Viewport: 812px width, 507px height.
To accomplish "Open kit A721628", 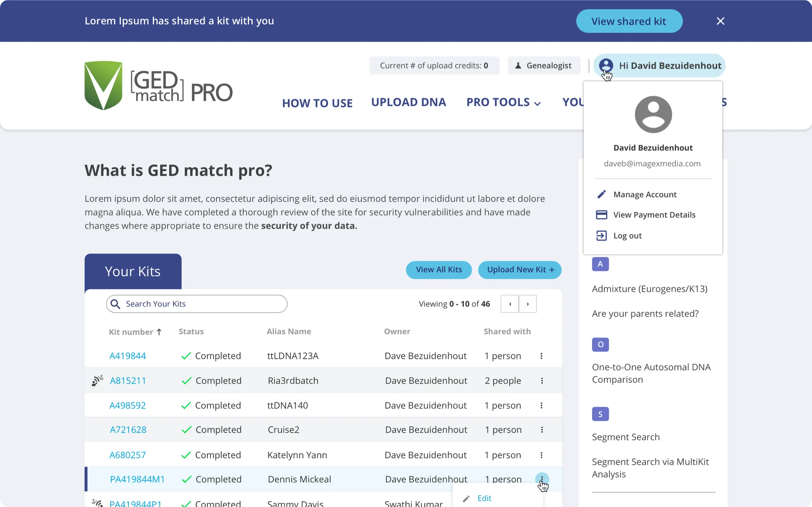I will pos(128,430).
